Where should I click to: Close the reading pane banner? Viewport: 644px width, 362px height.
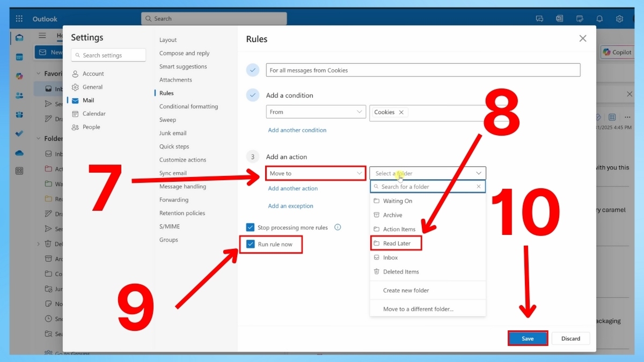coord(630,94)
